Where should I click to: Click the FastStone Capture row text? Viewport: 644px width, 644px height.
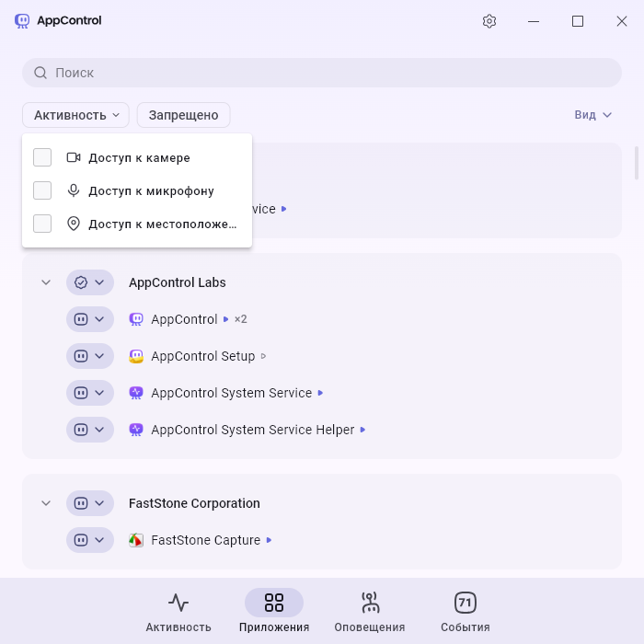pyautogui.click(x=206, y=540)
